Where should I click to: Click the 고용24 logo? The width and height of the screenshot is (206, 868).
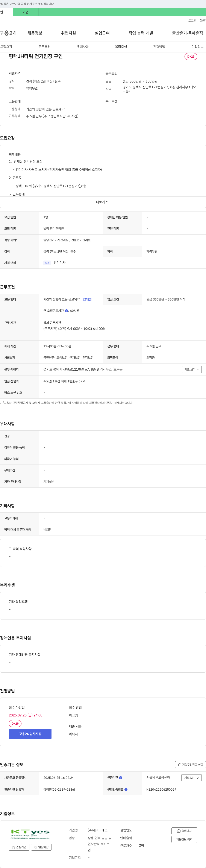pyautogui.click(x=8, y=33)
